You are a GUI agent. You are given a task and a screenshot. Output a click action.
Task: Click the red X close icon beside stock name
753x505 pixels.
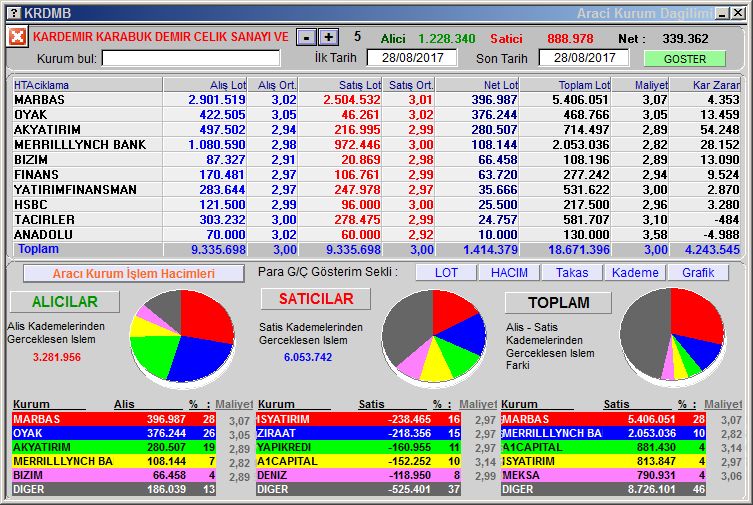pyautogui.click(x=17, y=36)
